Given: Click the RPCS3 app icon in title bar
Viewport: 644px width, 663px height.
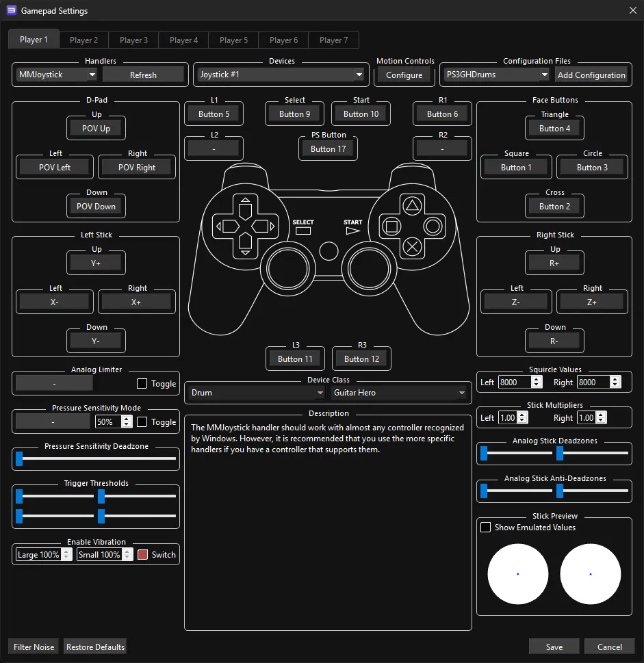Looking at the screenshot, I should point(12,11).
